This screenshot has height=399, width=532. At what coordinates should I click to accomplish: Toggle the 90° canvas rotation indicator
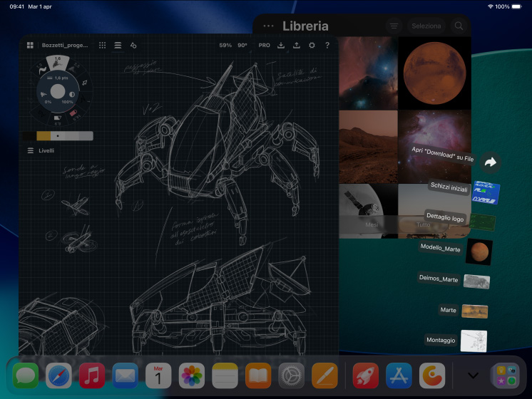[x=242, y=45]
